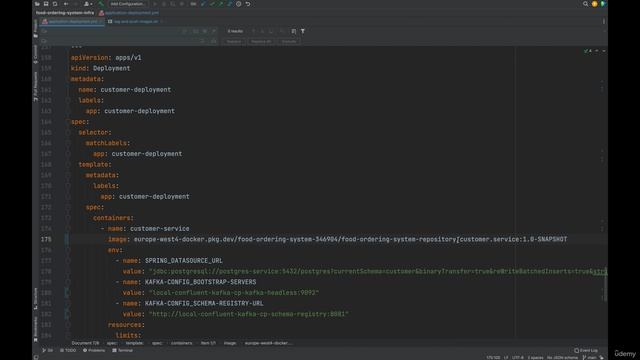This screenshot has height=360, width=640.
Task: Click 'template:' breadcrumb in bottom path bar
Action: point(134,343)
